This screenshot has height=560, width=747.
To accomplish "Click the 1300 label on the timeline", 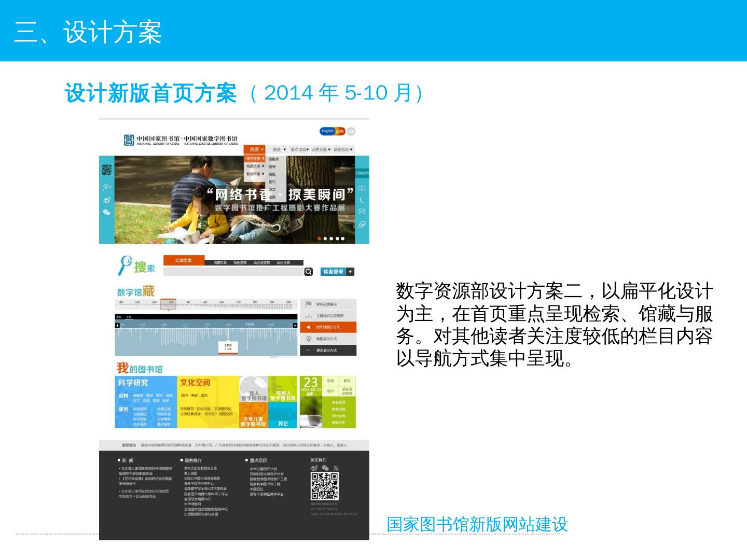I will [x=250, y=325].
